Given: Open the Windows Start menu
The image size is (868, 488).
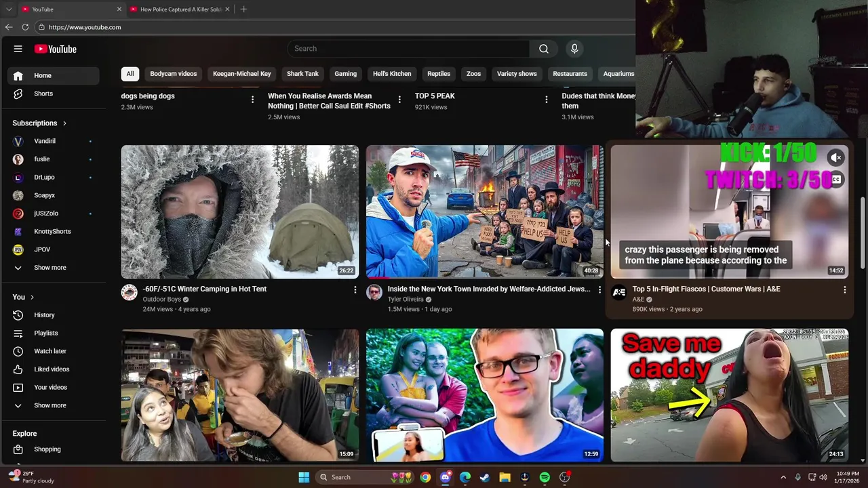Looking at the screenshot, I should click(304, 477).
